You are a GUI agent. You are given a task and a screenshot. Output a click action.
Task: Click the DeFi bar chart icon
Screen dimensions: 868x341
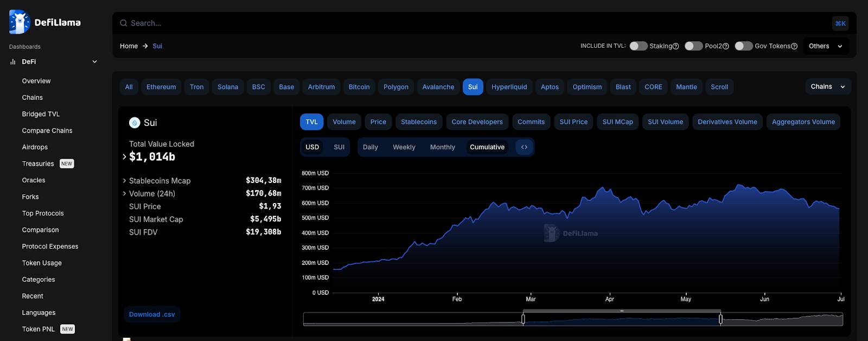click(12, 62)
